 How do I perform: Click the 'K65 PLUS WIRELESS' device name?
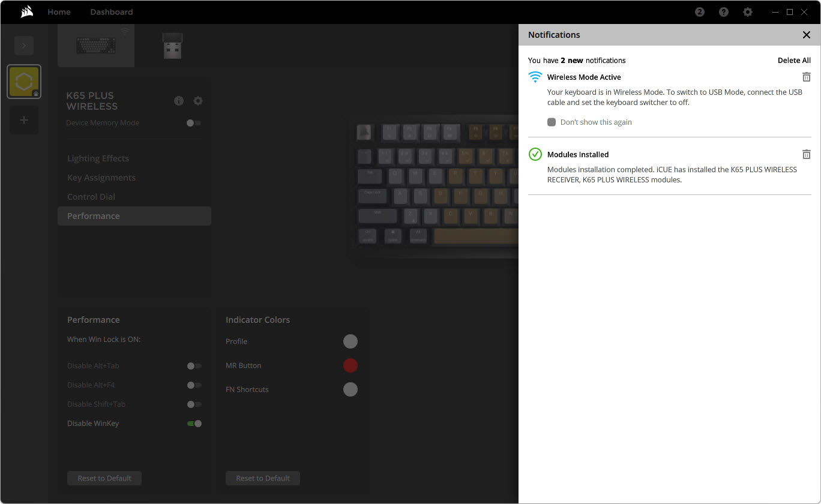click(92, 101)
